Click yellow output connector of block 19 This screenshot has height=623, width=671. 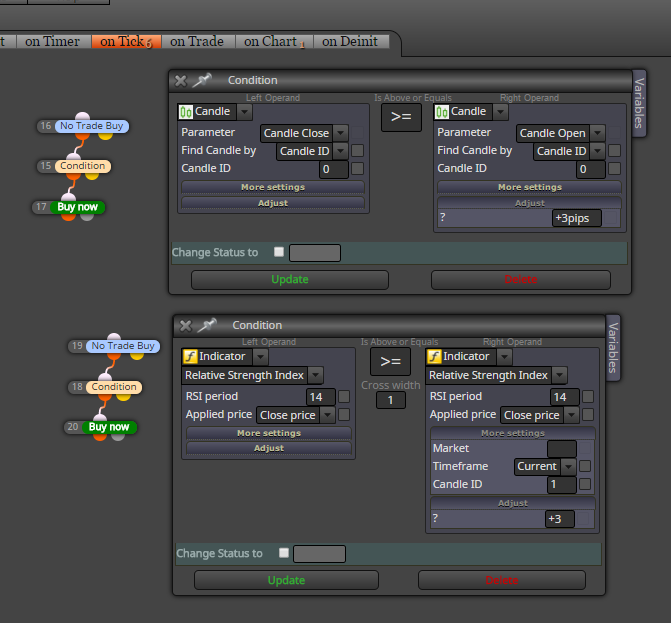click(x=137, y=356)
